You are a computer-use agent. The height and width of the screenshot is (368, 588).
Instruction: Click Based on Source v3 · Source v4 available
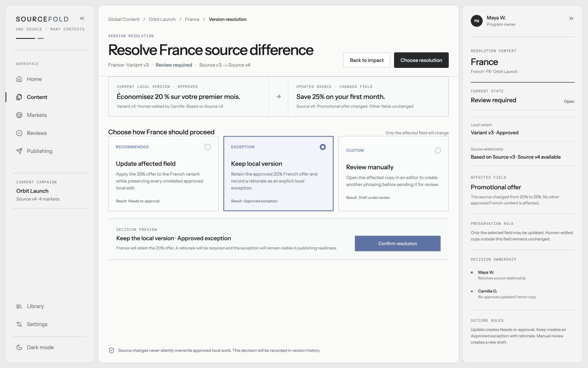coord(516,157)
